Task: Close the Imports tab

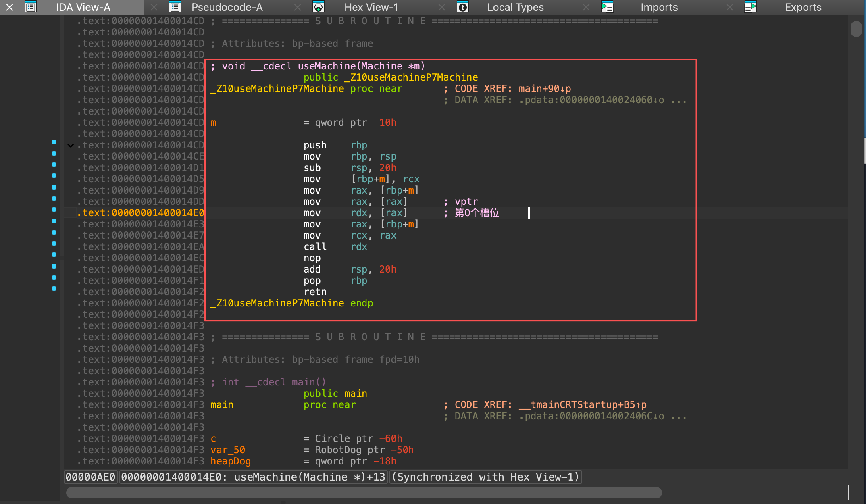Action: (586, 7)
